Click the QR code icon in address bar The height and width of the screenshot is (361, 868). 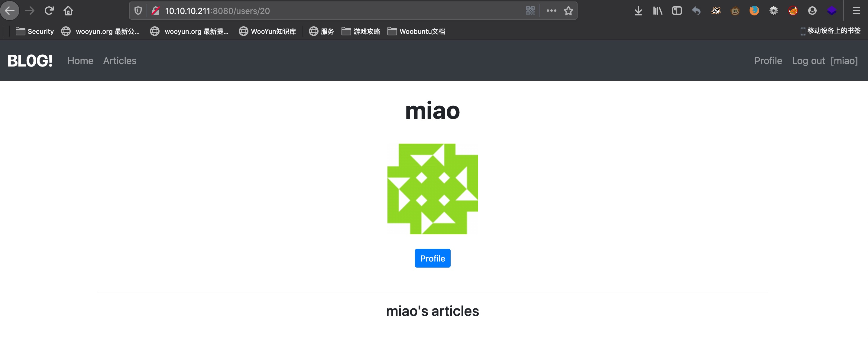point(530,11)
